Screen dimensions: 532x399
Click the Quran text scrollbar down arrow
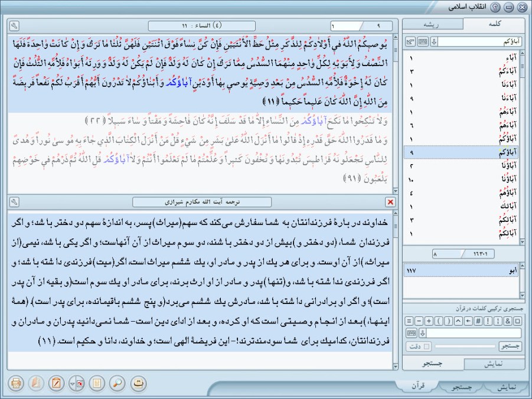[395, 191]
